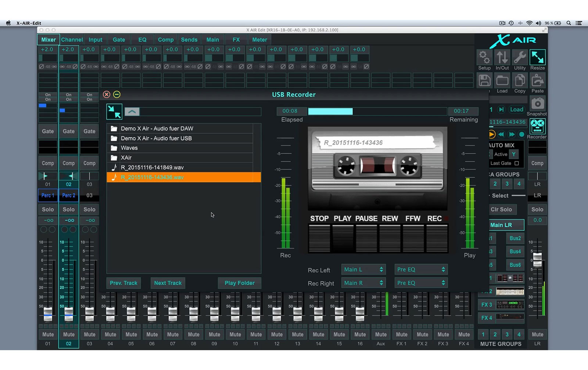Switch to the FX tab
Image resolution: width=588 pixels, height=370 pixels.
pos(236,40)
